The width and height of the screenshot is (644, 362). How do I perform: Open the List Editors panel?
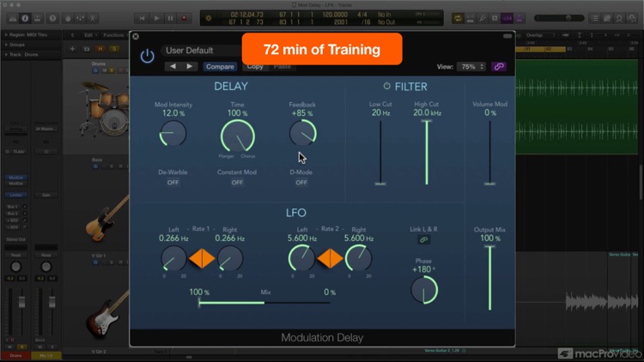coord(595,19)
